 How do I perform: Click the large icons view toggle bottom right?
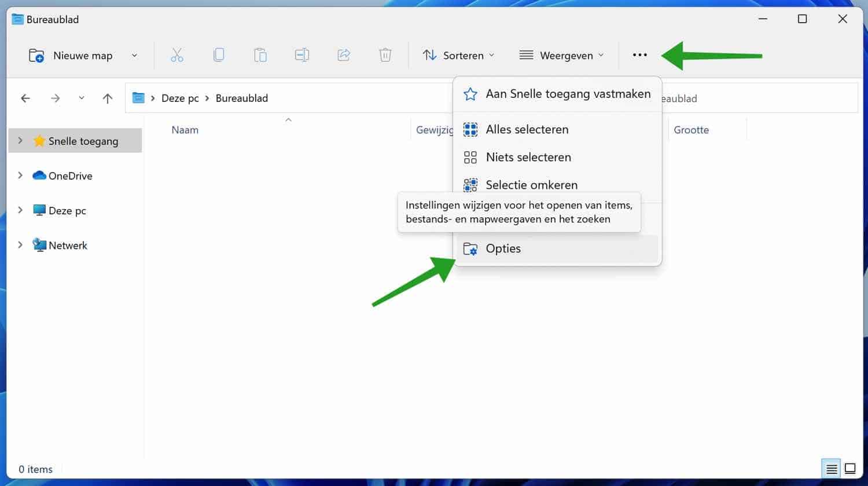point(851,468)
